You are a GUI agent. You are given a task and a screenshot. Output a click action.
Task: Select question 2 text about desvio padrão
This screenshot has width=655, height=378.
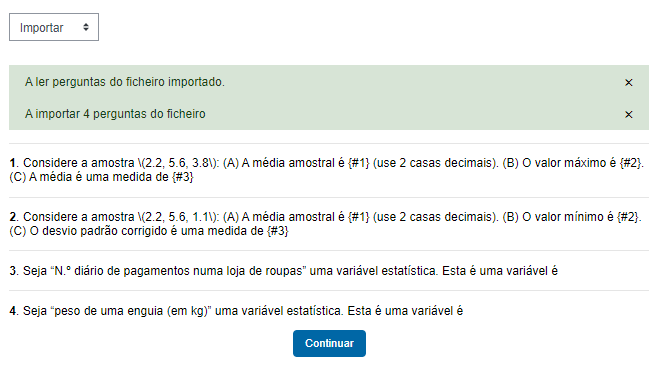325,224
